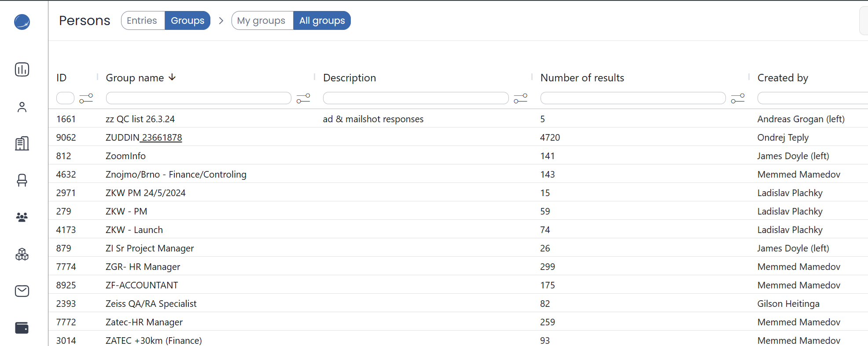Open the wallet icon in sidebar
This screenshot has width=868, height=346.
point(22,328)
